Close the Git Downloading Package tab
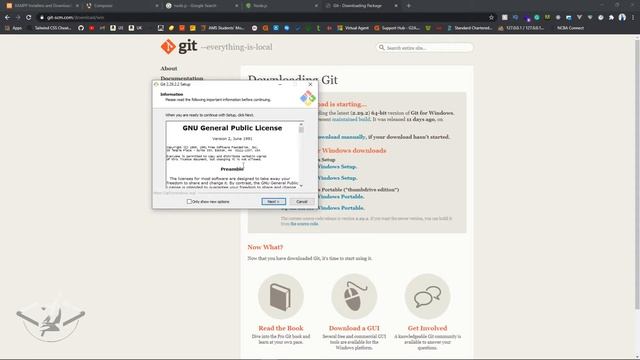 396,6
